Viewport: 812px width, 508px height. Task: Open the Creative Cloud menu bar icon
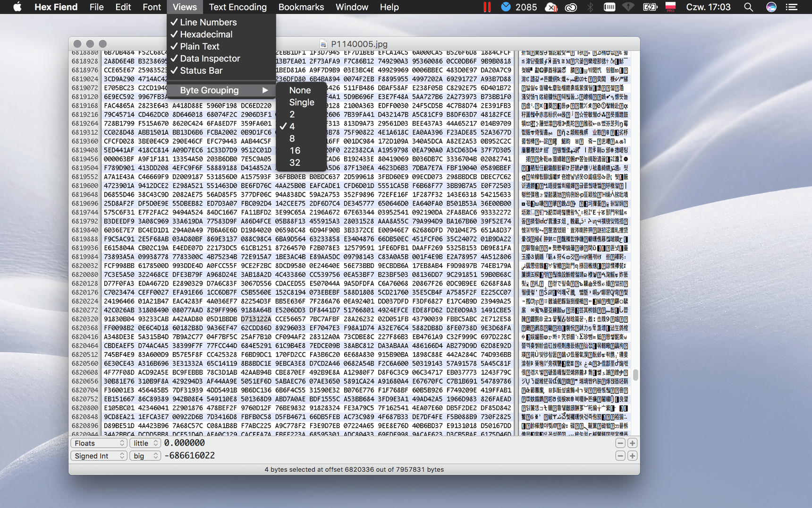click(571, 7)
